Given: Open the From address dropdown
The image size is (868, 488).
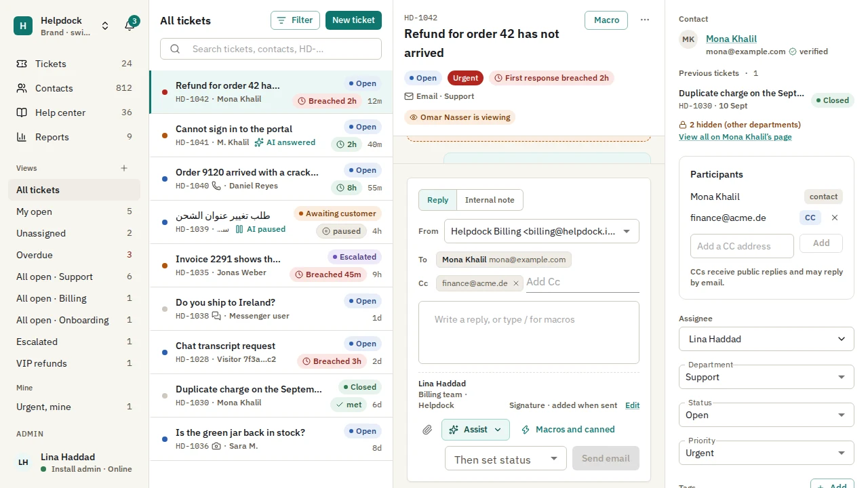Looking at the screenshot, I should pyautogui.click(x=542, y=231).
